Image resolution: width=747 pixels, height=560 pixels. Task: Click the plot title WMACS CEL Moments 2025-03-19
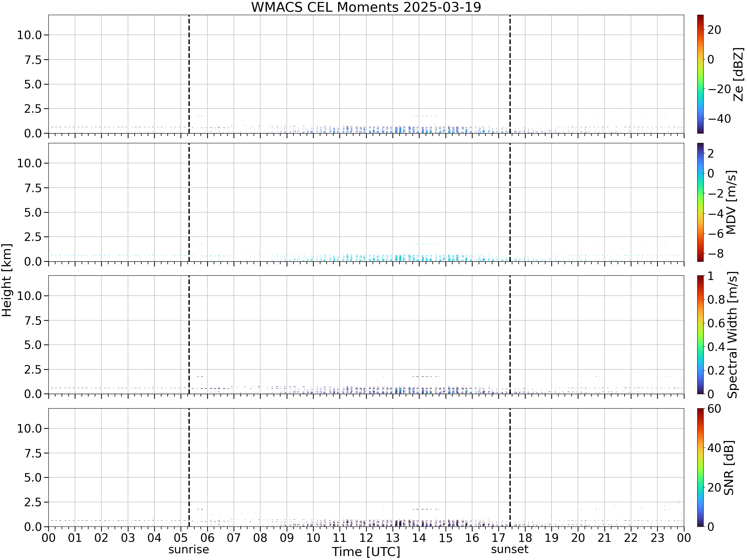(366, 7)
